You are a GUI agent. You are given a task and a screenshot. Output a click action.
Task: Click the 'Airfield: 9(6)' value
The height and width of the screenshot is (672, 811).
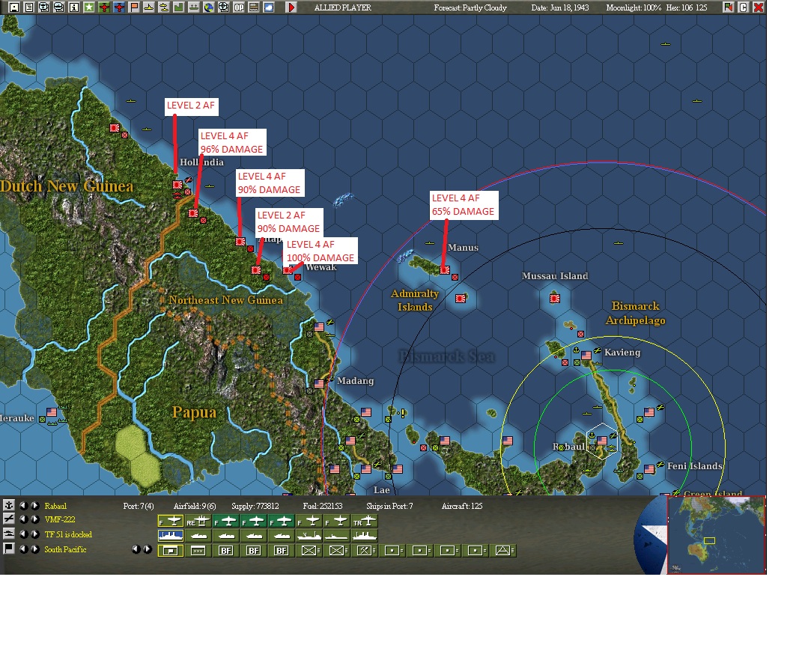point(195,506)
